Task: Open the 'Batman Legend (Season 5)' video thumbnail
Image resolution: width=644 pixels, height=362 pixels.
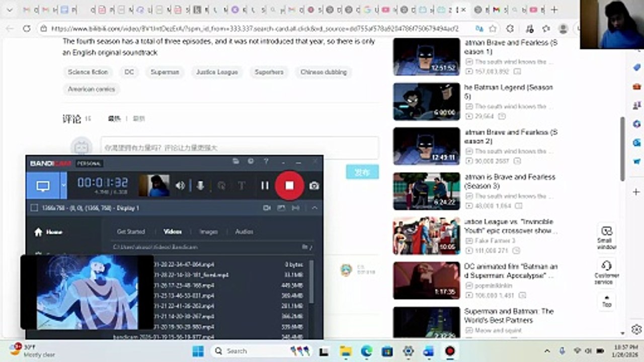Action: pos(427,102)
